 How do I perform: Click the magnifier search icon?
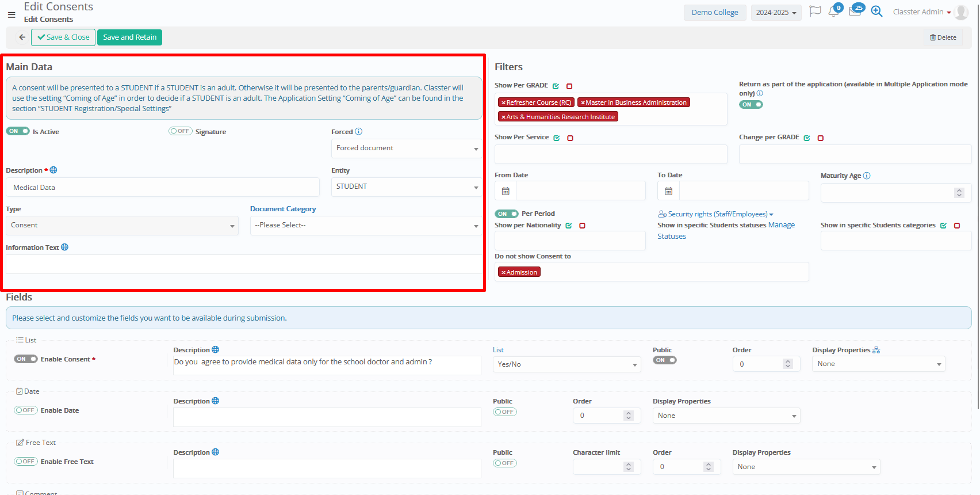[x=876, y=12]
